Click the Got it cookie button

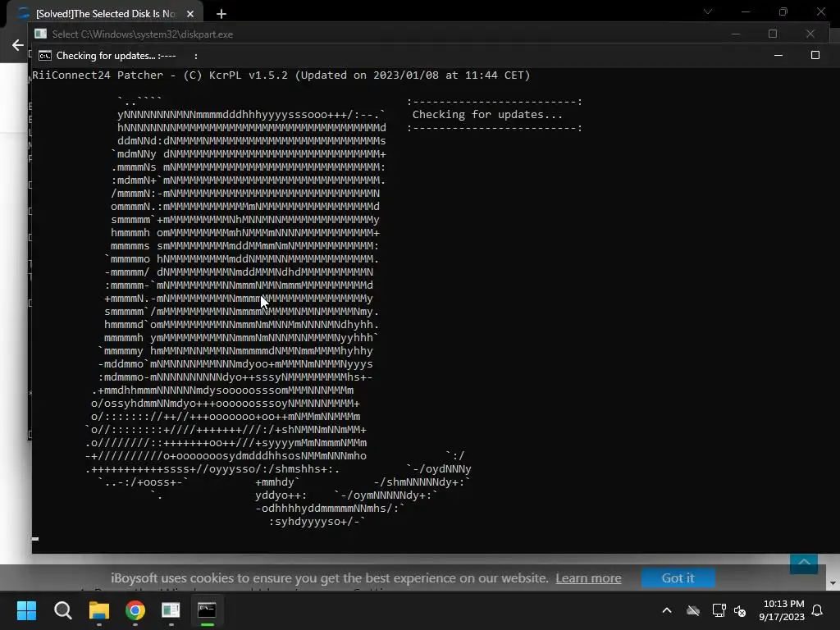pos(678,578)
